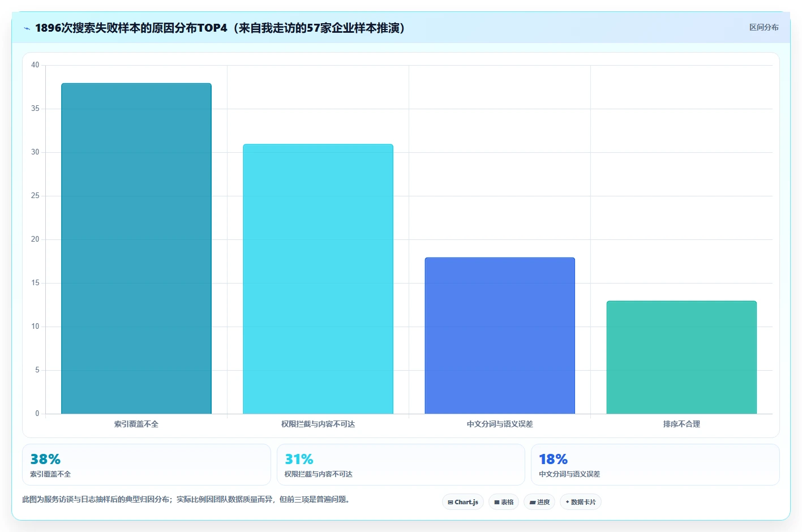Click the chart heading 1896次搜索失败样本的原因分布TOP4

click(x=220, y=28)
